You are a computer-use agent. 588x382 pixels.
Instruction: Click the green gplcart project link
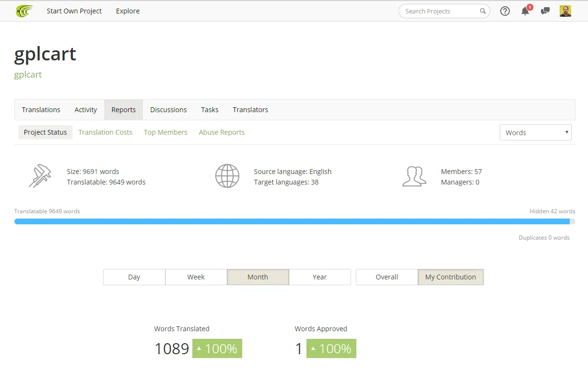[28, 75]
